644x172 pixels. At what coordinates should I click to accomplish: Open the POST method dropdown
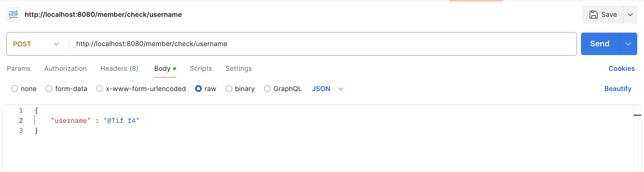click(x=36, y=44)
